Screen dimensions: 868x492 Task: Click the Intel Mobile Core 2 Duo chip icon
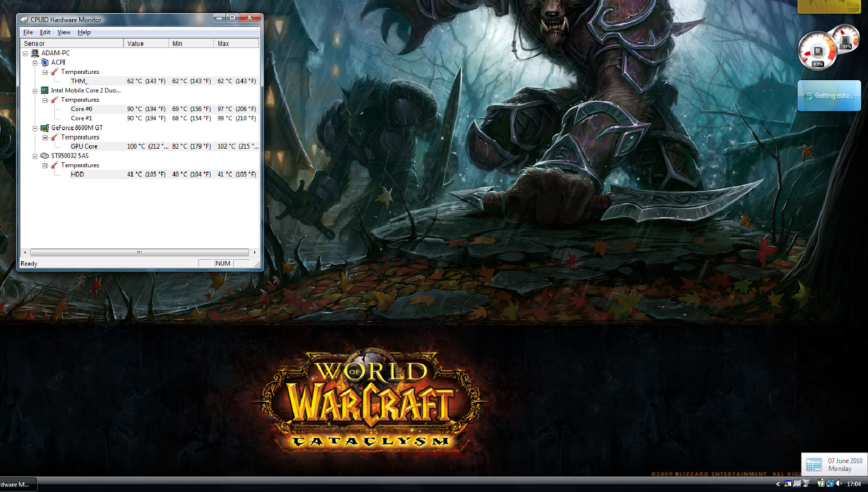tap(44, 90)
